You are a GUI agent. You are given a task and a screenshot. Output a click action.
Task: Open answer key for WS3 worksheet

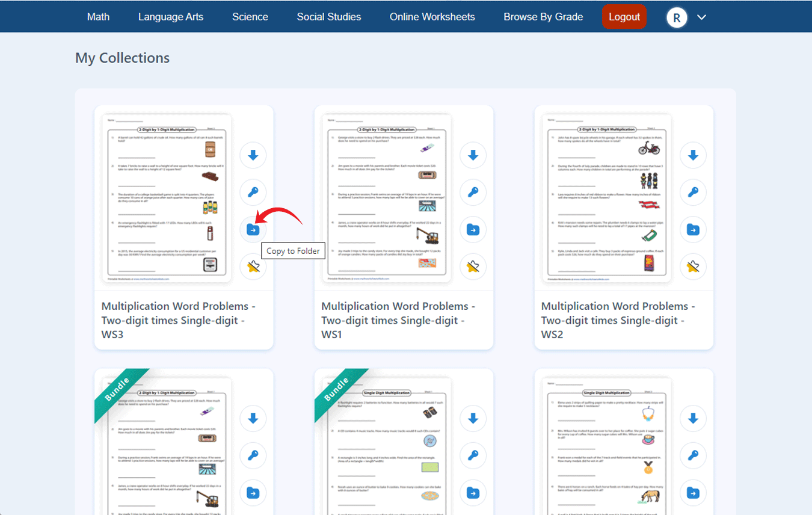coord(253,193)
